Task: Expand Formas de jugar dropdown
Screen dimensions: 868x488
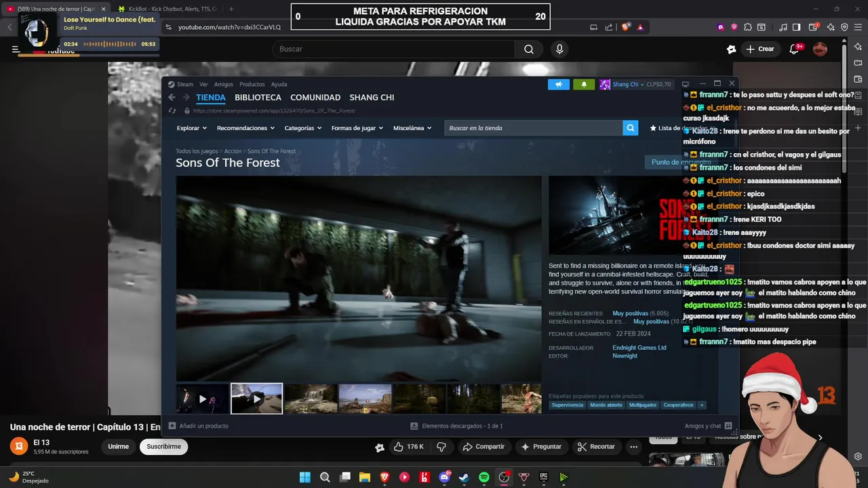Action: pyautogui.click(x=357, y=128)
